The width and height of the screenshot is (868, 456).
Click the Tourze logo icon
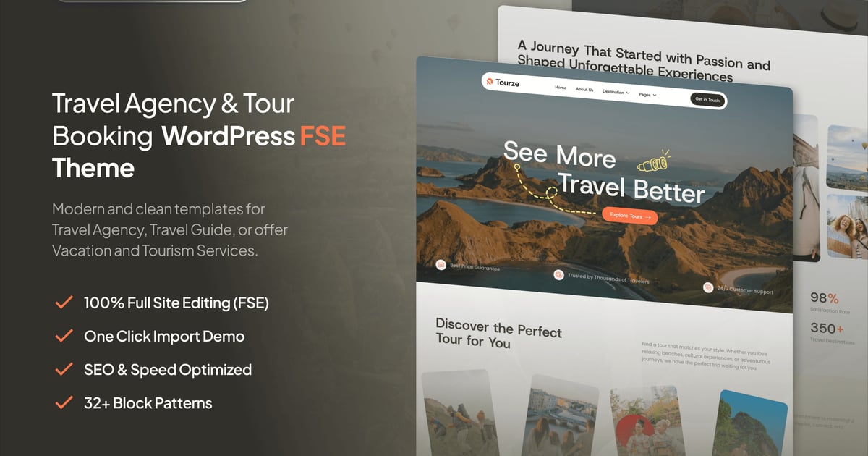490,81
